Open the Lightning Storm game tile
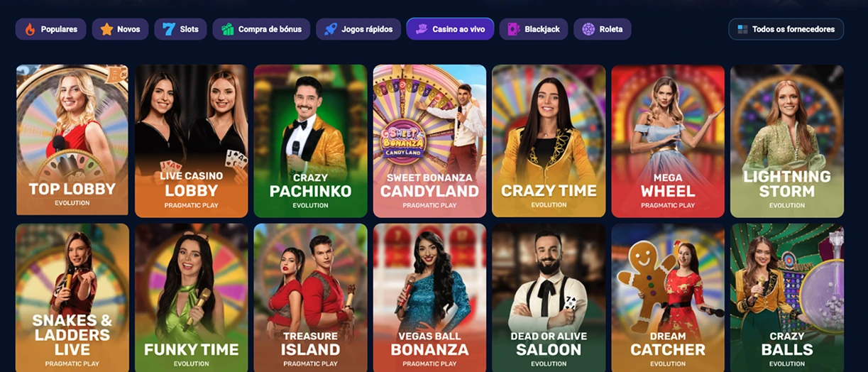Image resolution: width=868 pixels, height=372 pixels. point(787,141)
